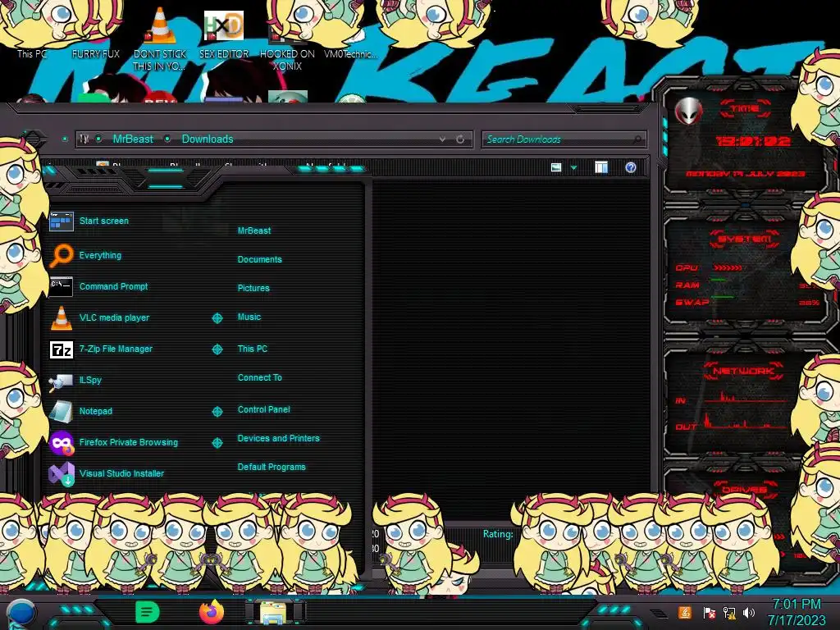Launch ILSpy from the start menu
The height and width of the screenshot is (630, 840).
(90, 380)
